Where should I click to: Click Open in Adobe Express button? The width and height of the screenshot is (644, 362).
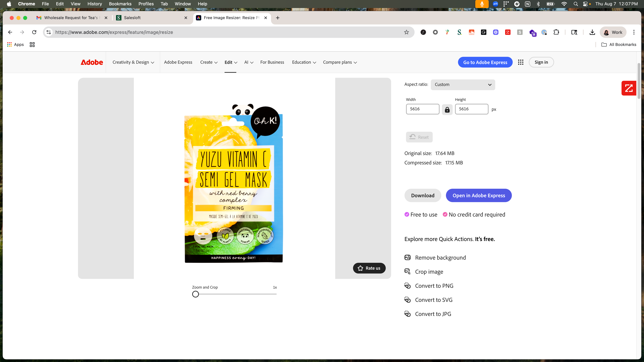click(x=478, y=195)
